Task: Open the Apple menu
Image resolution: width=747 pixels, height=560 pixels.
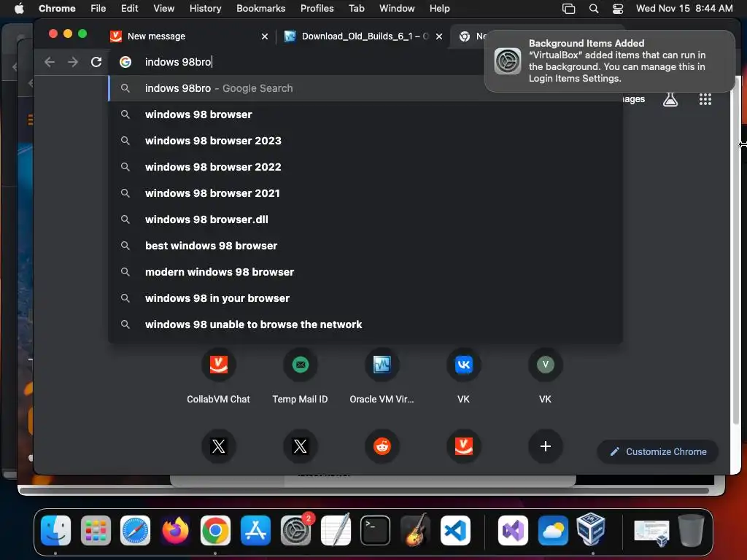Action: click(x=19, y=9)
